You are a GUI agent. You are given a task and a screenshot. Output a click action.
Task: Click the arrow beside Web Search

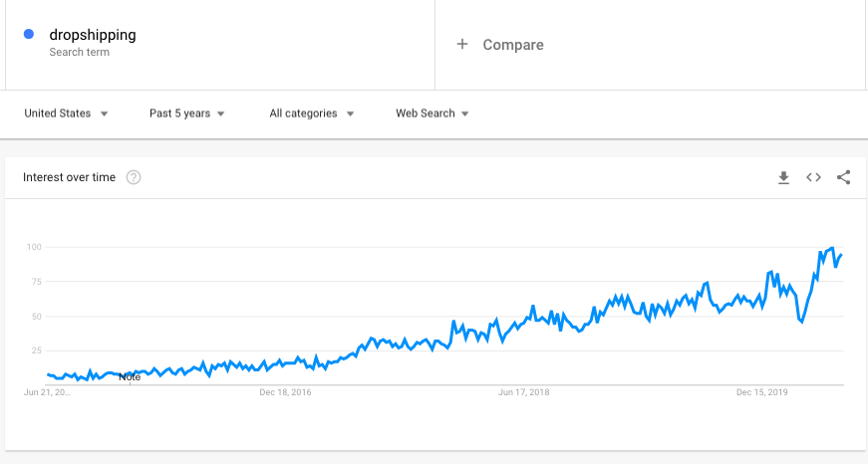click(465, 114)
